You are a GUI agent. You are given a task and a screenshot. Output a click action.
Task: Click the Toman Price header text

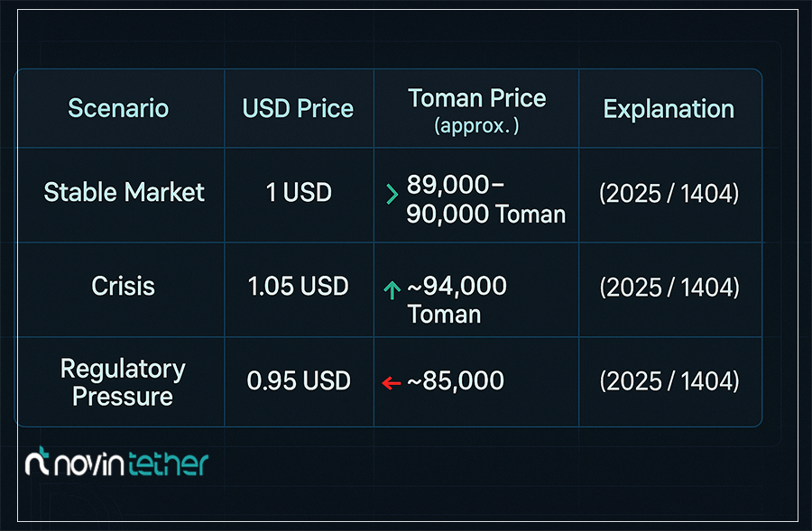(x=477, y=97)
